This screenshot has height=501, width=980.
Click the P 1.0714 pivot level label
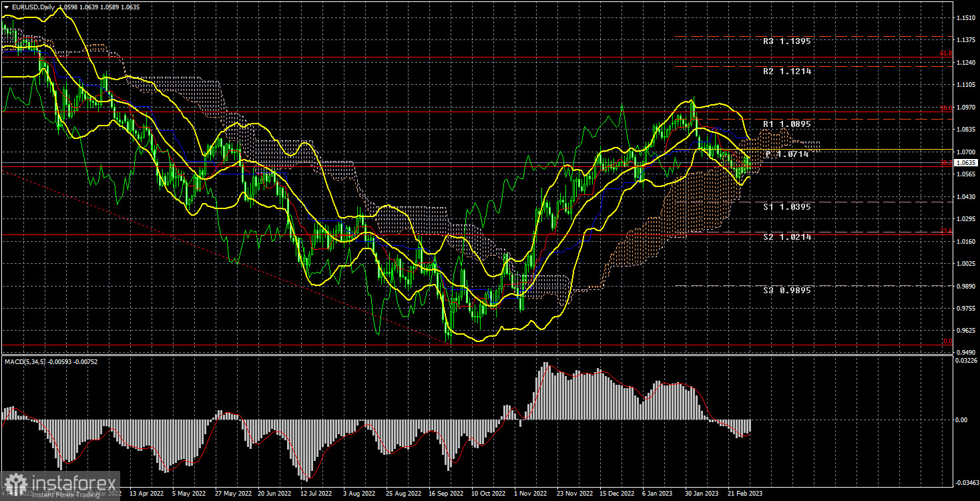(788, 154)
